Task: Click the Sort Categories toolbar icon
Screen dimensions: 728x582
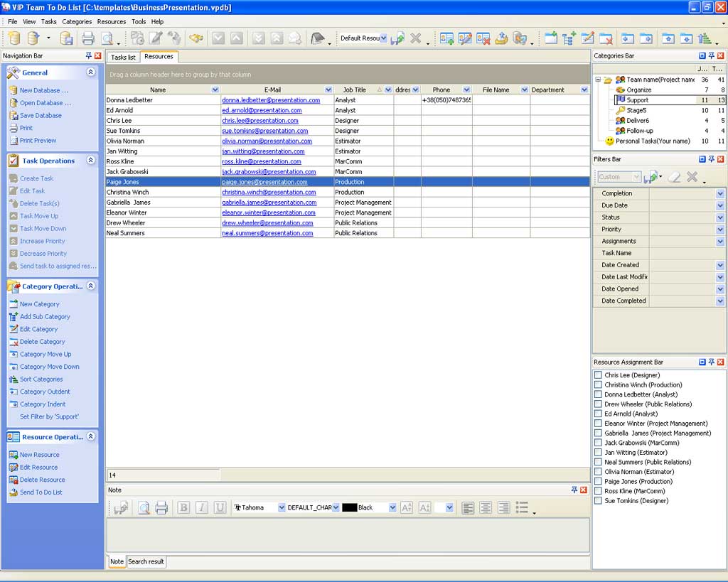Action: click(x=705, y=38)
